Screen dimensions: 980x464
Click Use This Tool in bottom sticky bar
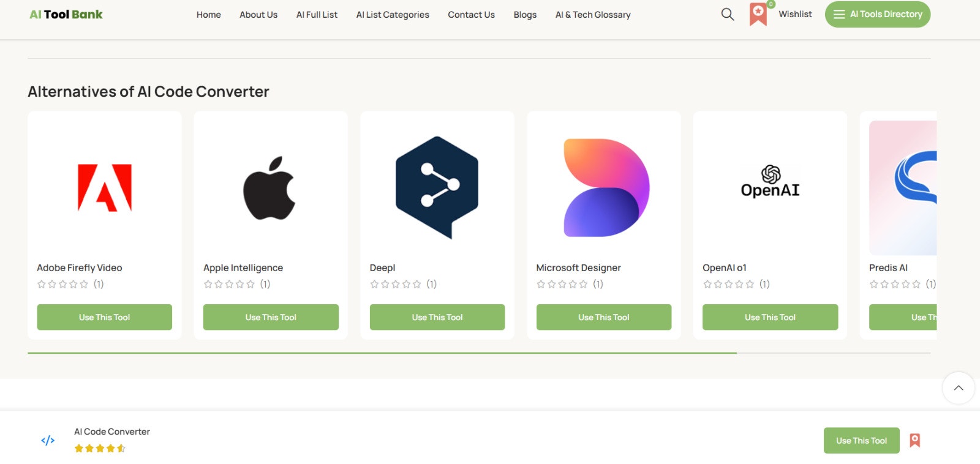tap(861, 441)
